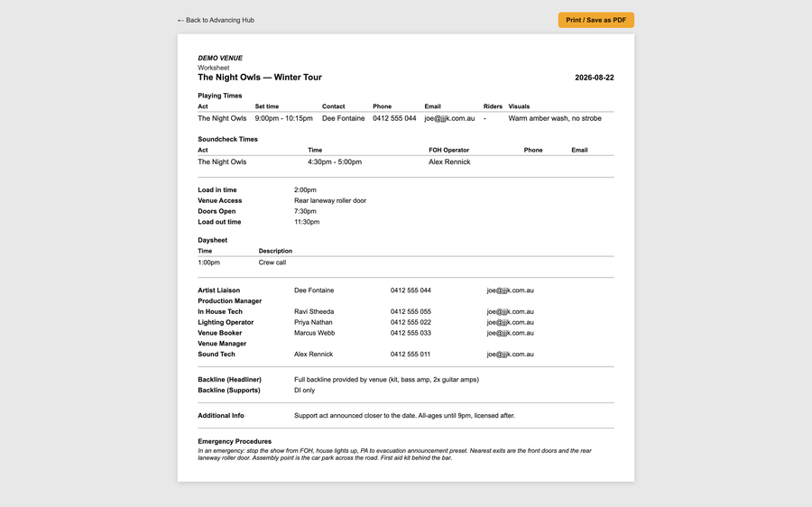Click the Additional Info support act note
Screen dimensions: 812x507
point(404,415)
